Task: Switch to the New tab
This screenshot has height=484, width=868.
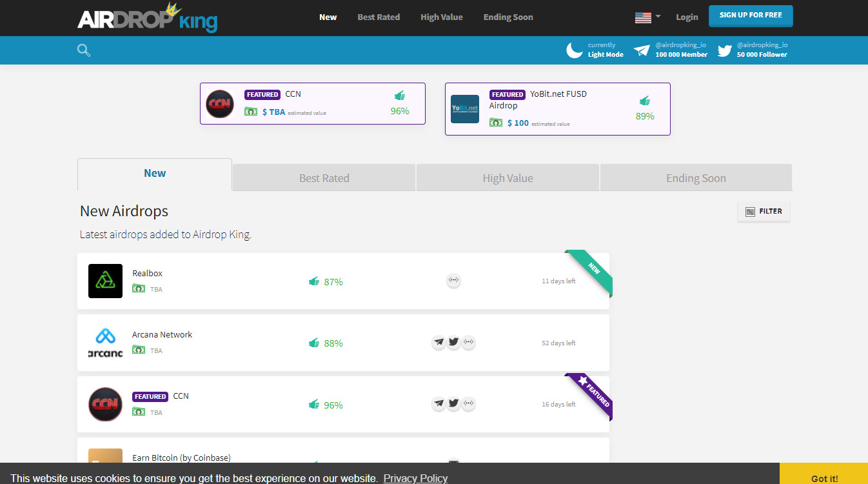Action: click(x=155, y=174)
